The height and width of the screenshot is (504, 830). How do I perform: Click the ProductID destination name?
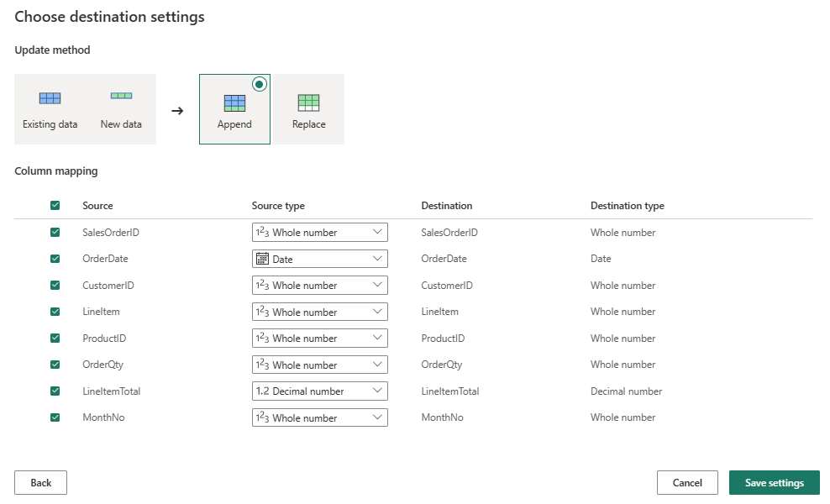[443, 339]
